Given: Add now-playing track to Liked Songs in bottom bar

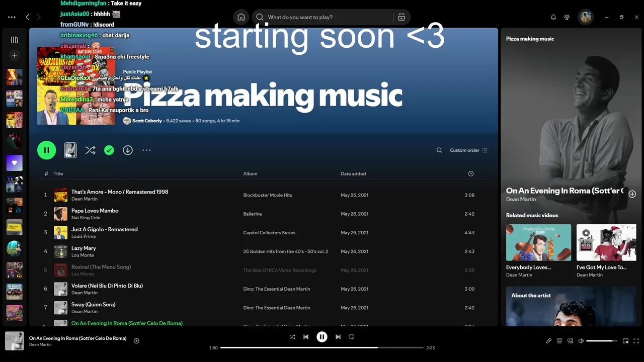Looking at the screenshot, I should (136, 341).
